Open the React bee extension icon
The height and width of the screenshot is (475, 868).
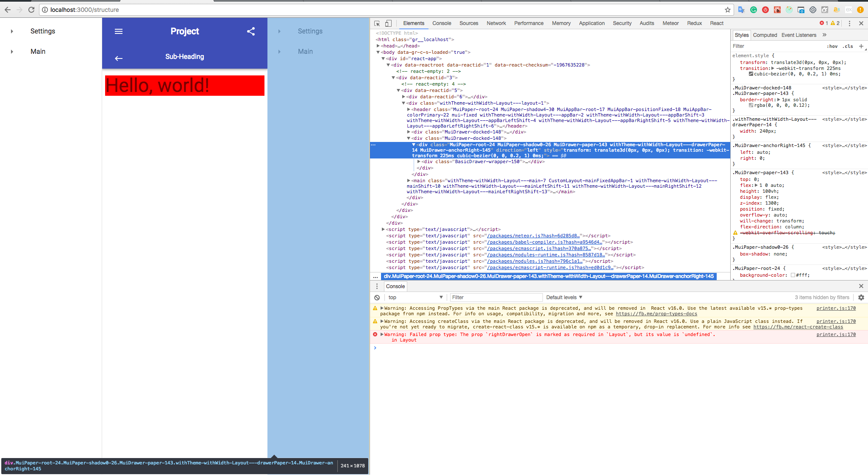777,10
